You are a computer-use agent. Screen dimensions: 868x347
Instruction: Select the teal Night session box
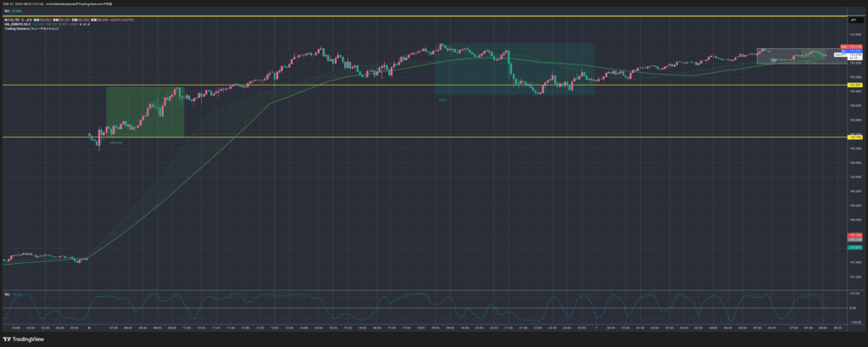tap(514, 68)
